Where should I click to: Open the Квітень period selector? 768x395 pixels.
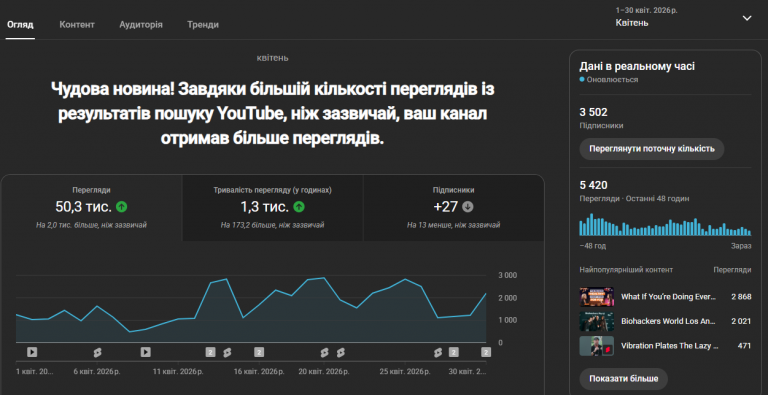[x=683, y=17]
